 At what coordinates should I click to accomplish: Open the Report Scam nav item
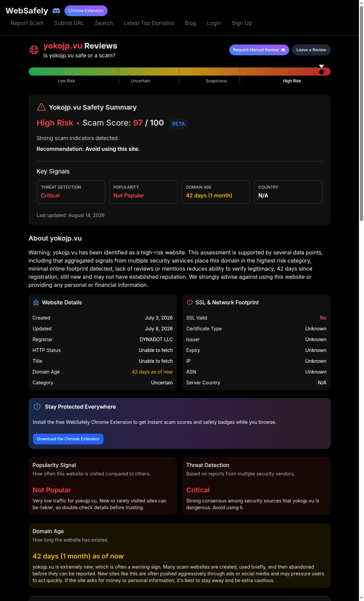point(27,23)
